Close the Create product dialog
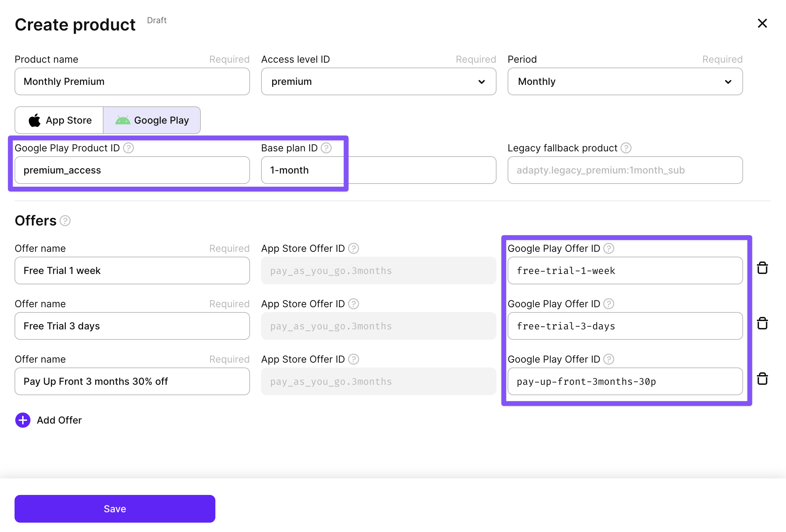 762,23
